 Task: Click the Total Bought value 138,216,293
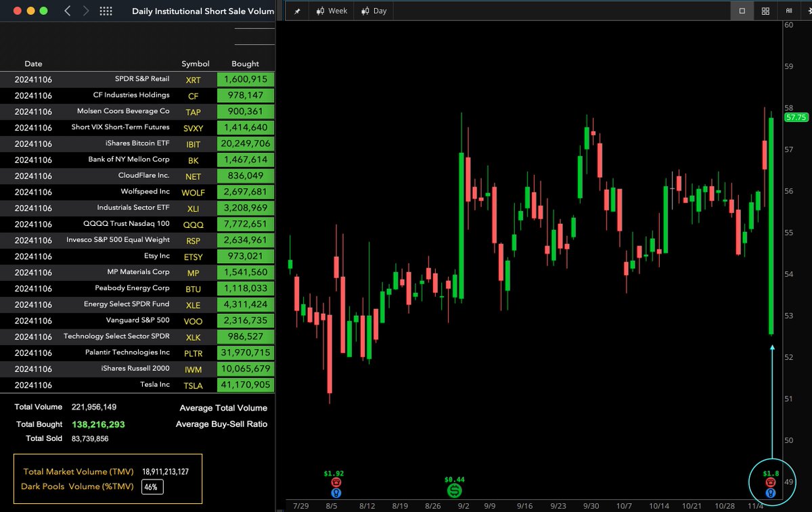pos(98,425)
